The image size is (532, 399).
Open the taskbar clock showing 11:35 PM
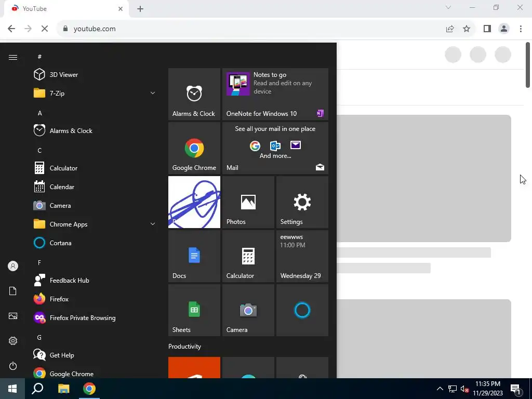pos(488,389)
